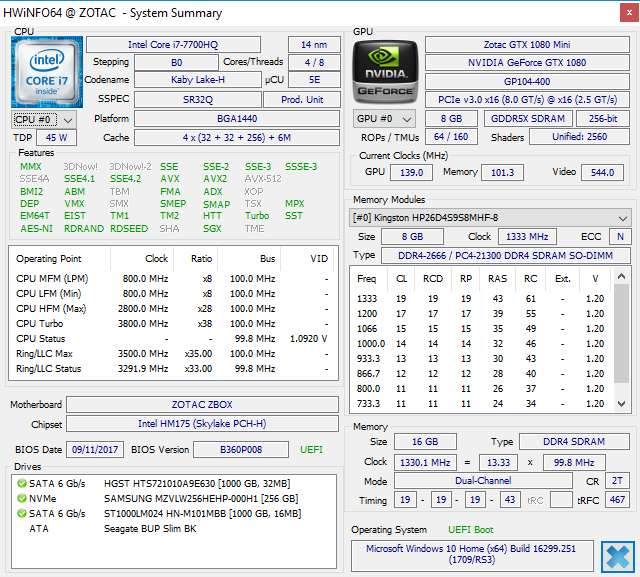Click the NVIDIA GeForce logo image

pyautogui.click(x=385, y=72)
